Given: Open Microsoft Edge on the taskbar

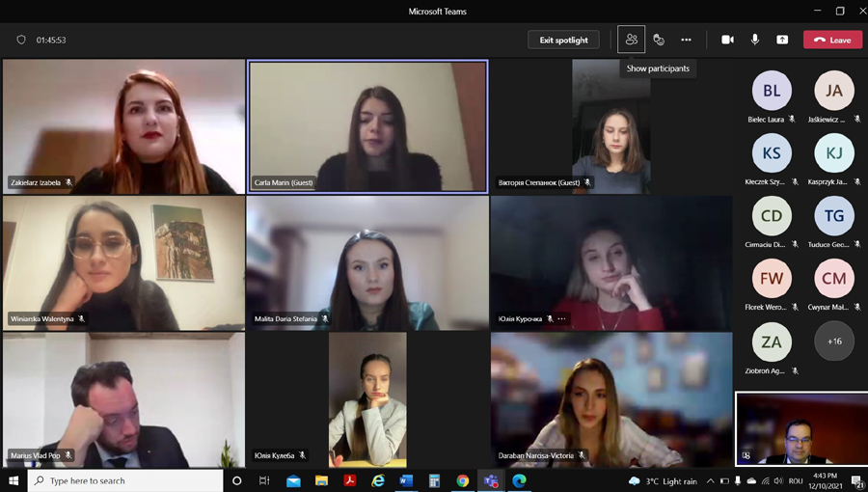Looking at the screenshot, I should 519,480.
